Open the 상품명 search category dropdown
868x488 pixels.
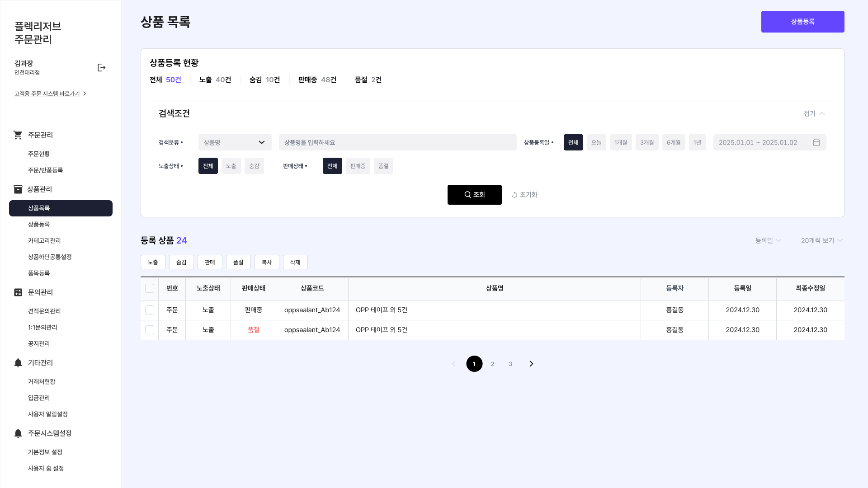click(235, 142)
